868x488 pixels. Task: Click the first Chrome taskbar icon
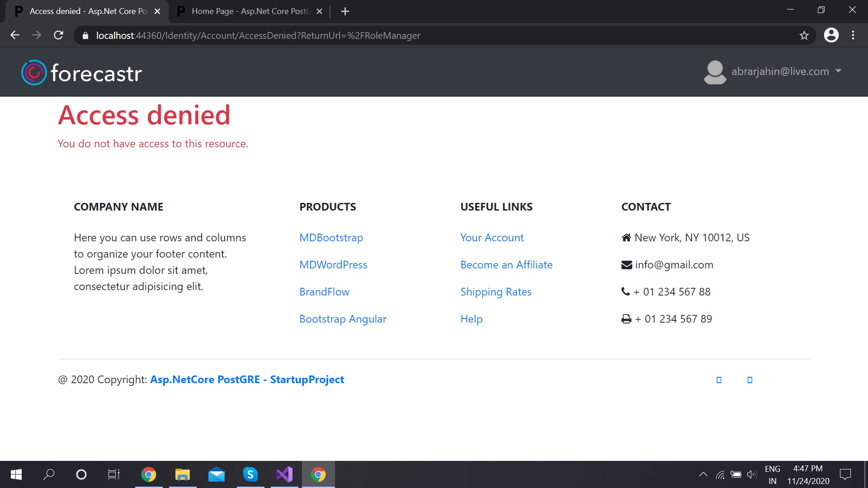point(149,474)
